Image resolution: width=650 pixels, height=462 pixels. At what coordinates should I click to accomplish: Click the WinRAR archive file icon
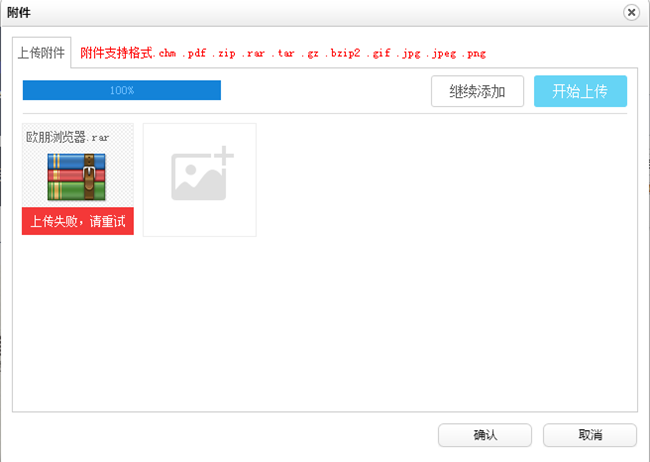[x=77, y=176]
